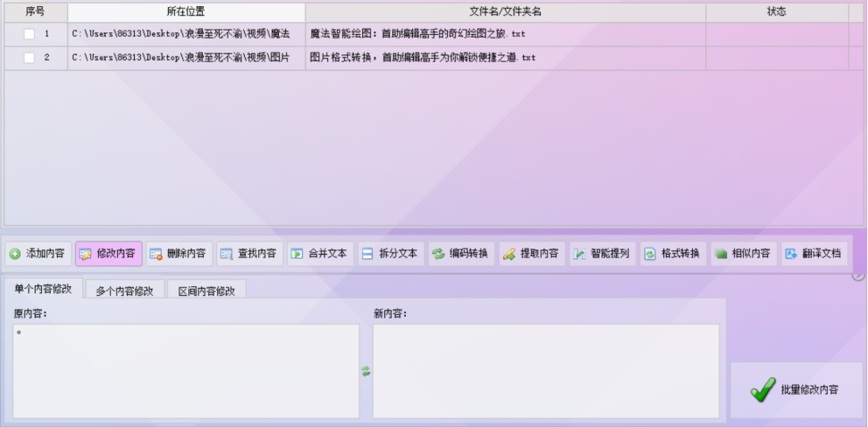Focus the 新内容 text box
Viewport: 868px width, 427px height.
pyautogui.click(x=546, y=371)
